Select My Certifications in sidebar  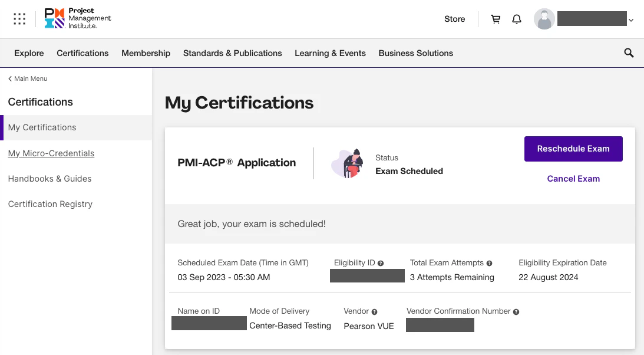(76, 127)
